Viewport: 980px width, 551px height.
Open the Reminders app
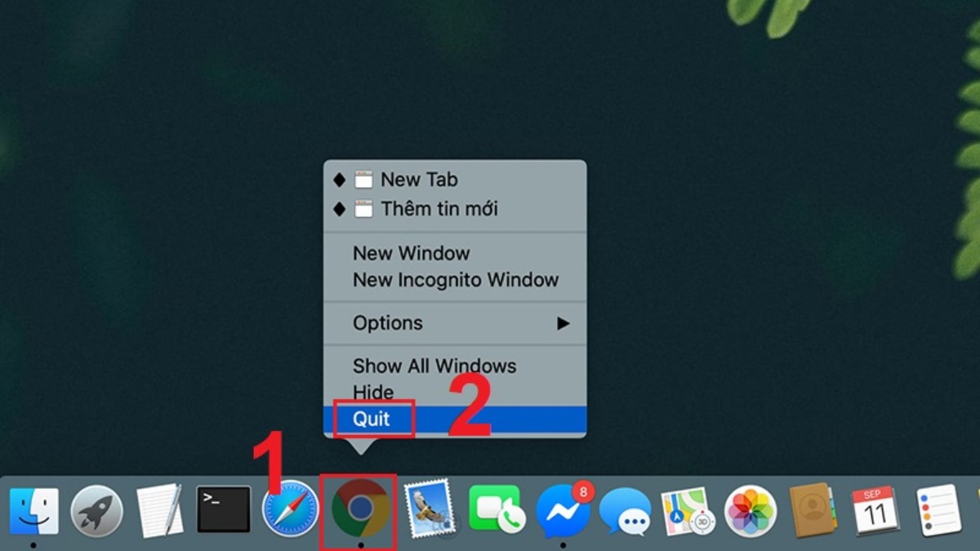(941, 511)
